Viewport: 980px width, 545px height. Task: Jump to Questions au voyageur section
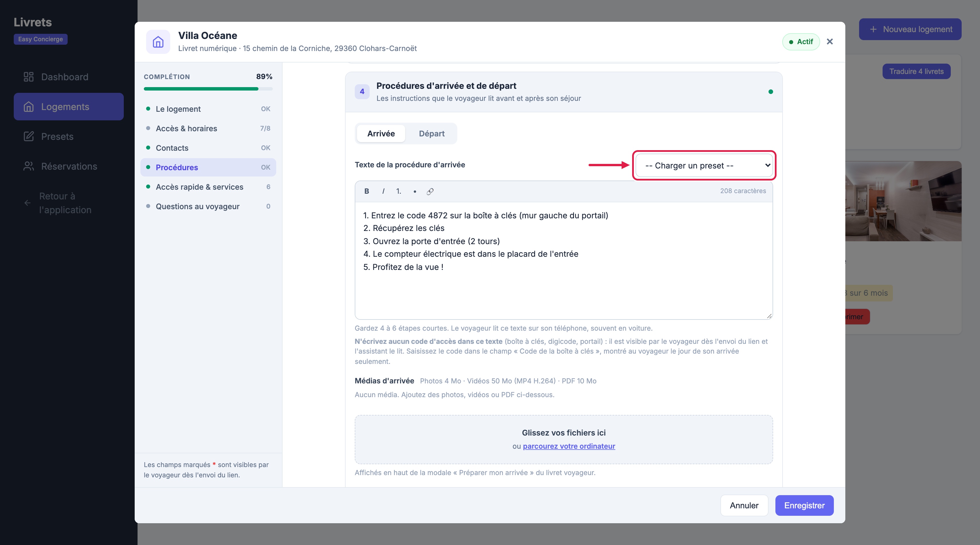[x=208, y=206]
